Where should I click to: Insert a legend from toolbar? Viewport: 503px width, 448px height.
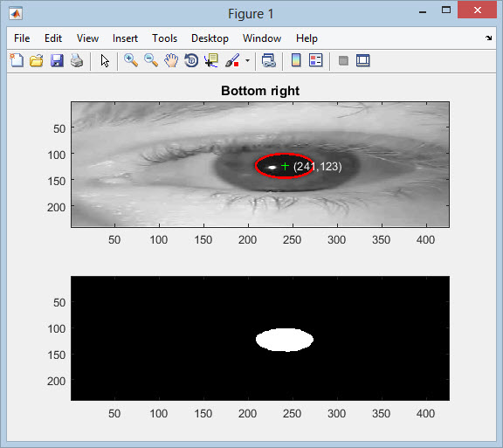315,60
